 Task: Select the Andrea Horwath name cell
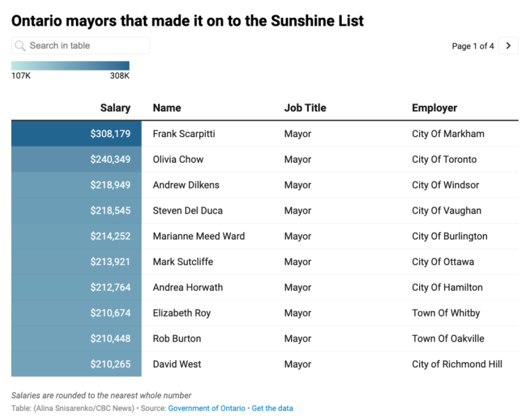pyautogui.click(x=187, y=287)
